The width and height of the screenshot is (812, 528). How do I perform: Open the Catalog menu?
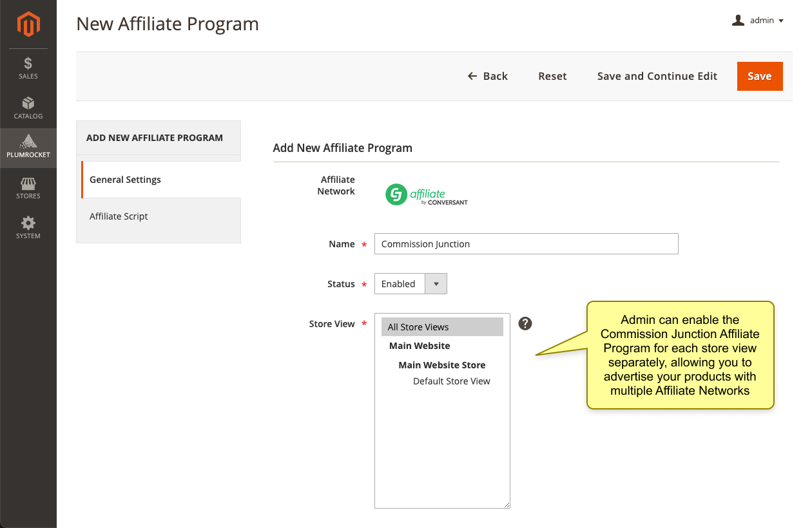(x=28, y=108)
